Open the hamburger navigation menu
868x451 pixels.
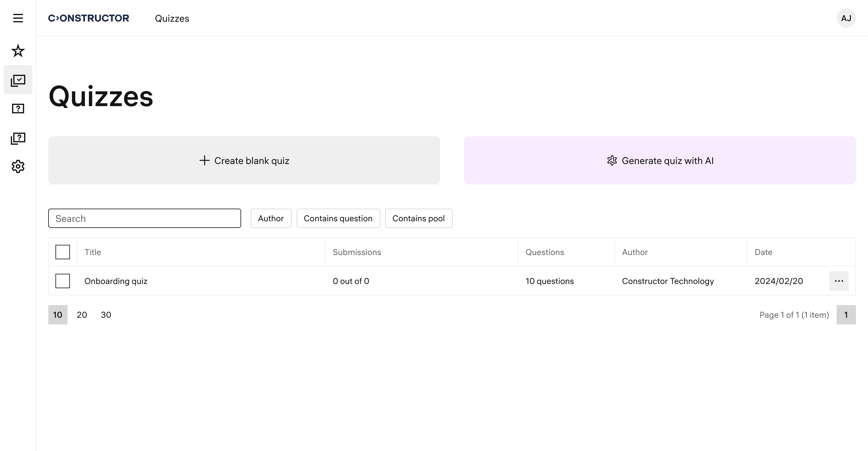(x=18, y=18)
